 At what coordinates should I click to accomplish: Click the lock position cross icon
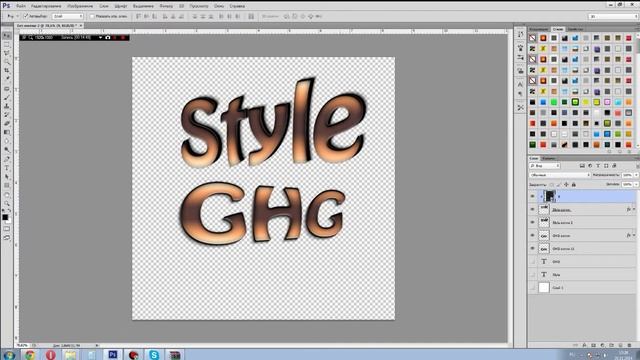pos(566,184)
